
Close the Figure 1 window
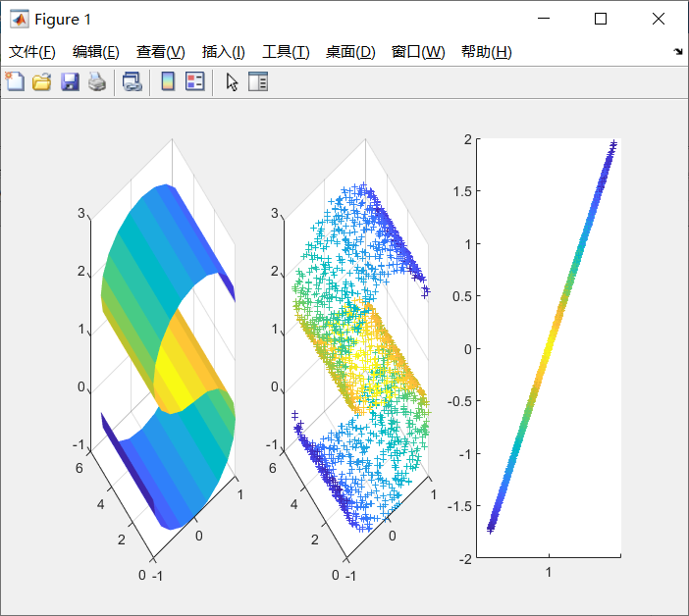coord(659,19)
